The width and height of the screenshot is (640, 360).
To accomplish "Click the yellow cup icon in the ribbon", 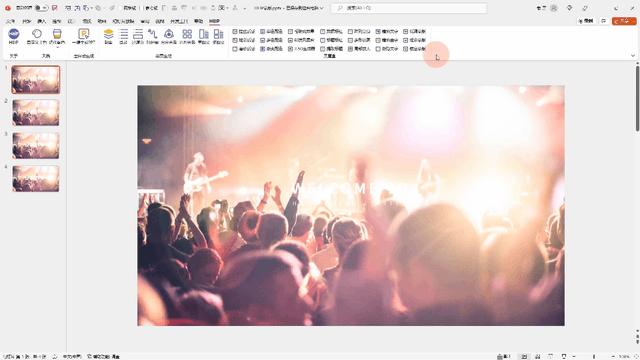I will pyautogui.click(x=57, y=34).
